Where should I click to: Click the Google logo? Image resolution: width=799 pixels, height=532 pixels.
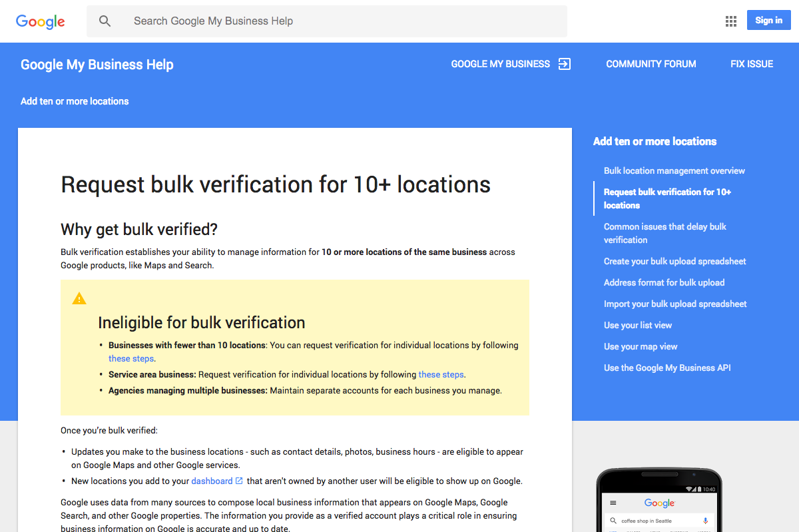click(x=41, y=21)
